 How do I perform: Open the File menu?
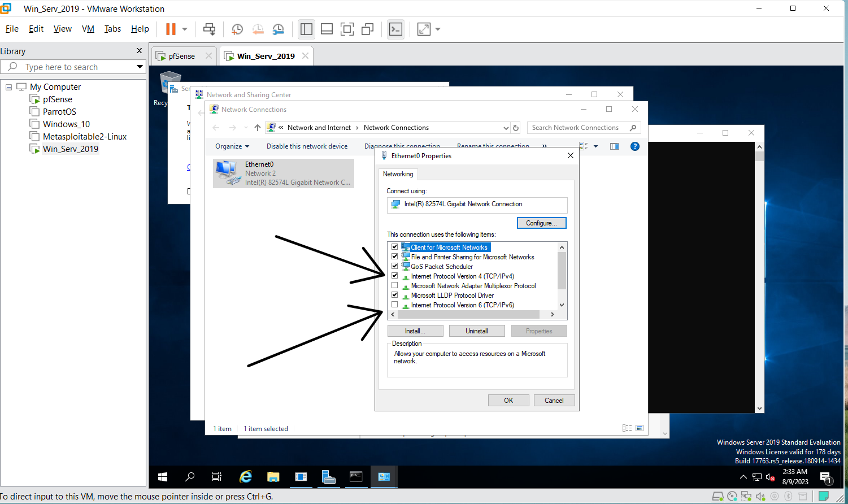12,29
